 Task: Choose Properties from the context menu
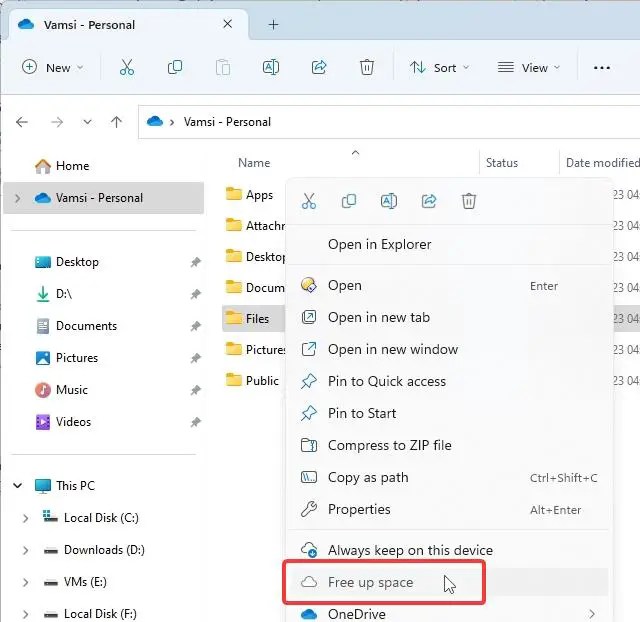[449, 509]
